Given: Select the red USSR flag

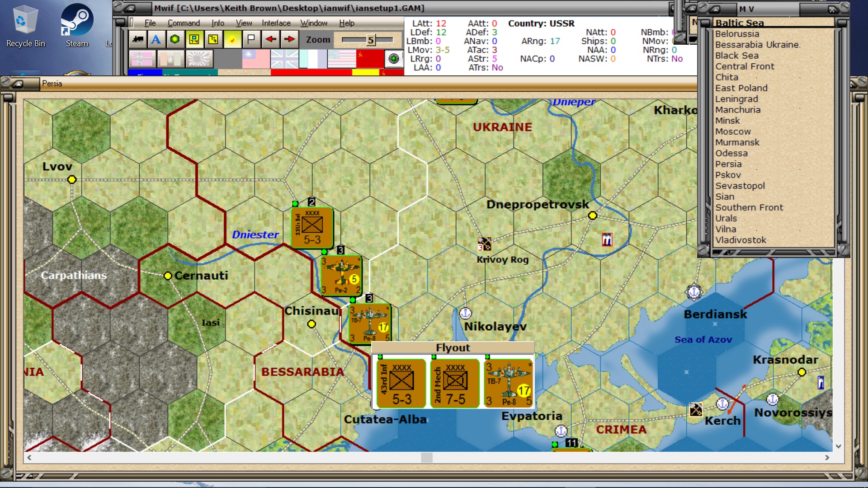Looking at the screenshot, I should click(369, 59).
